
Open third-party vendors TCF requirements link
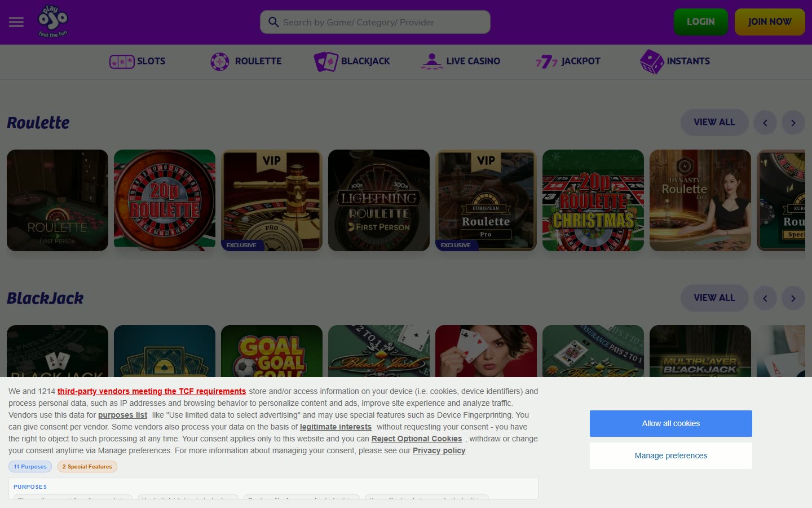[x=152, y=391]
